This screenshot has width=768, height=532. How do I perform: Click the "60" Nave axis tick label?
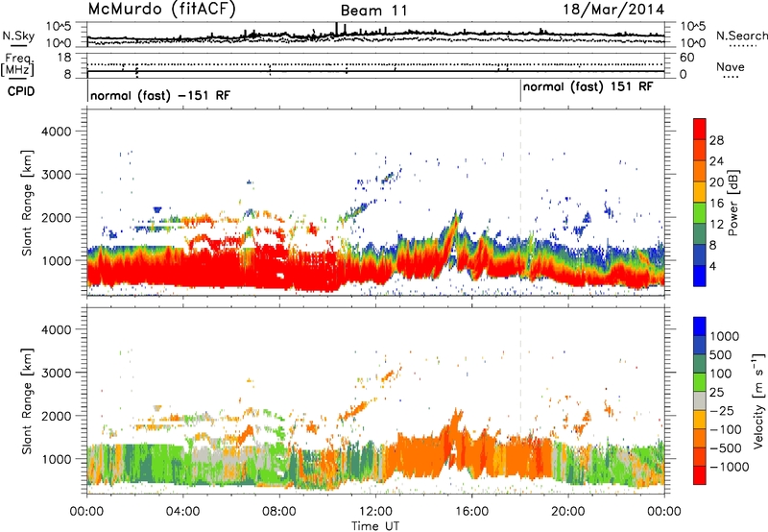(686, 58)
